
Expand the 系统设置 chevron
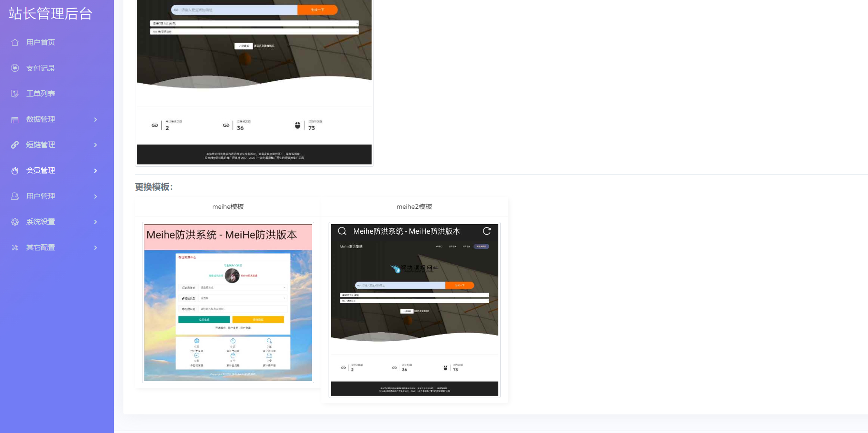[x=96, y=222]
